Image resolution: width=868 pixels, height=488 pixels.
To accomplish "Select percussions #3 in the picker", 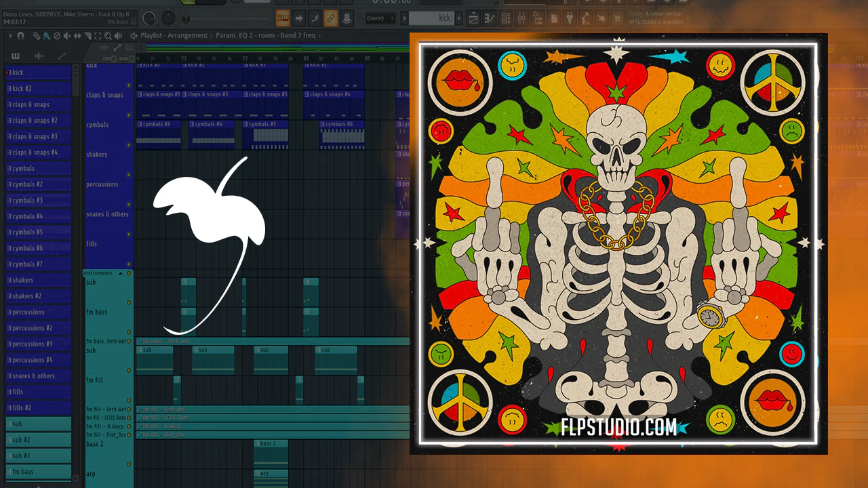I will click(39, 344).
